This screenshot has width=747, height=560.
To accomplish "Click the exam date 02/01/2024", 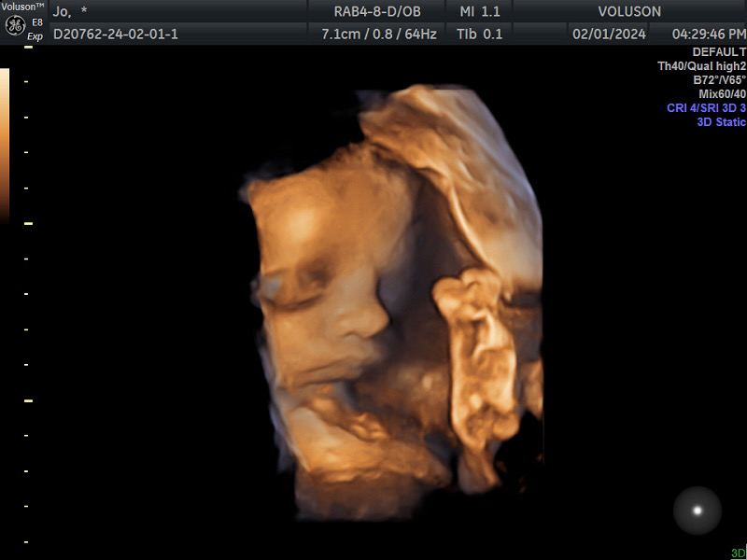I will click(x=609, y=34).
